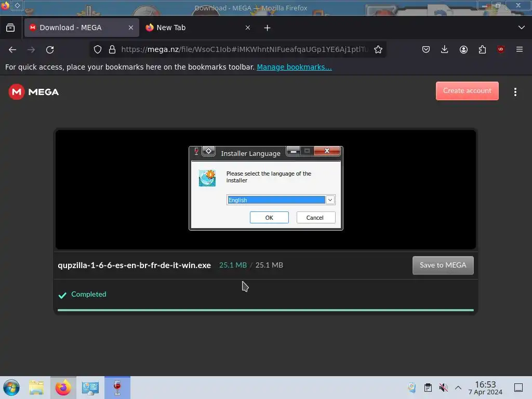Click the tray icon left of clipboard
Screen dimensions: 532x399
[412, 388]
